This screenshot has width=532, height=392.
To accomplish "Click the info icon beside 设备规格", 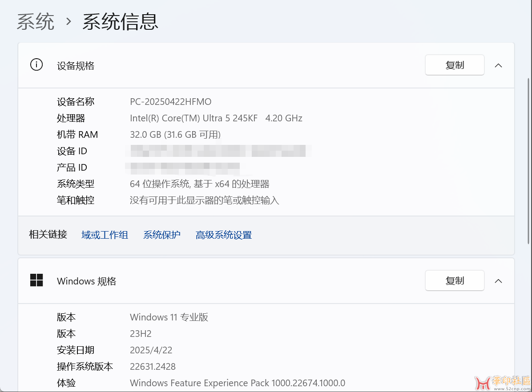I will pos(36,64).
